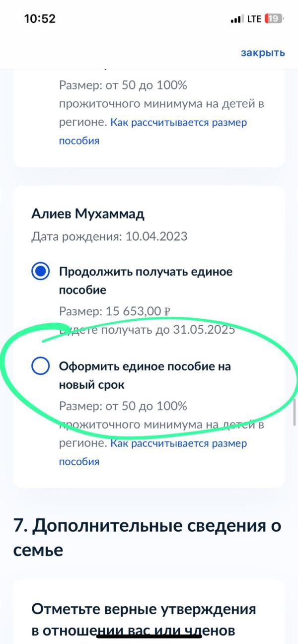Tap the red battery indicator icon

pyautogui.click(x=274, y=19)
